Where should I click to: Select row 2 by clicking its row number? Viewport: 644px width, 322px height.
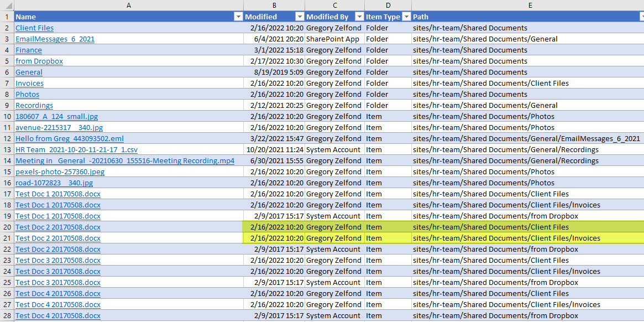click(x=6, y=28)
